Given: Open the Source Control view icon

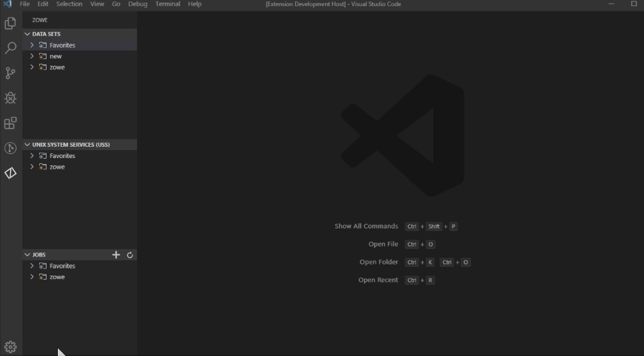Looking at the screenshot, I should (11, 73).
